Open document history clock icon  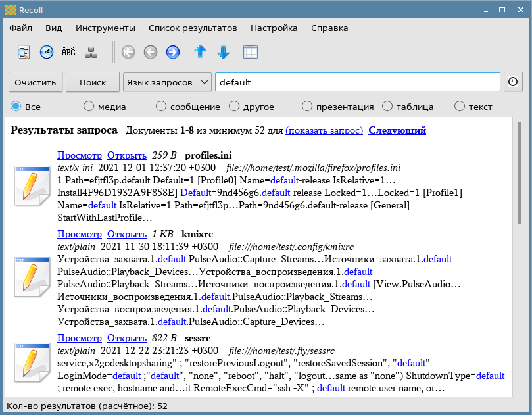tap(47, 52)
